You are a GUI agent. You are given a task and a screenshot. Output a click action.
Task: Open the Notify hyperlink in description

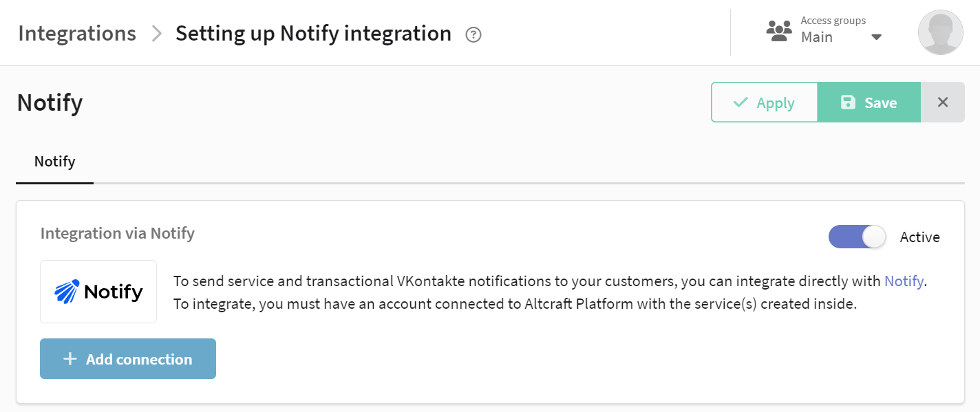(x=904, y=281)
